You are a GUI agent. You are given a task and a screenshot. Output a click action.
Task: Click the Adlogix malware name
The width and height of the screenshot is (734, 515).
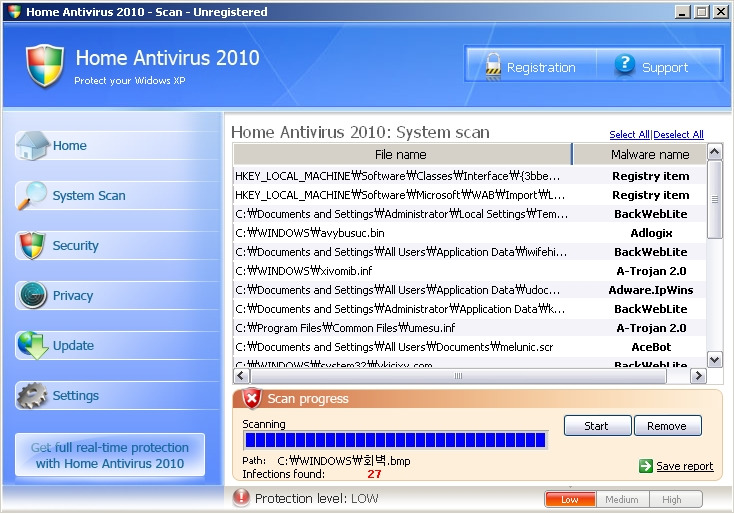(651, 233)
